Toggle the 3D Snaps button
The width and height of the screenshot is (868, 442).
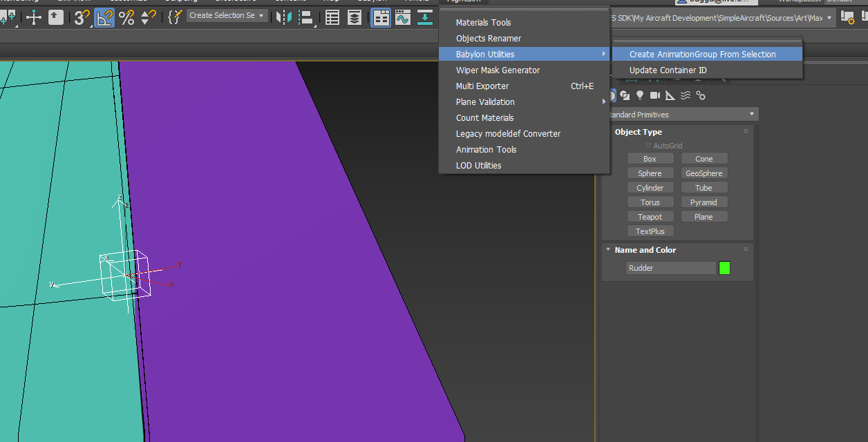[81, 18]
